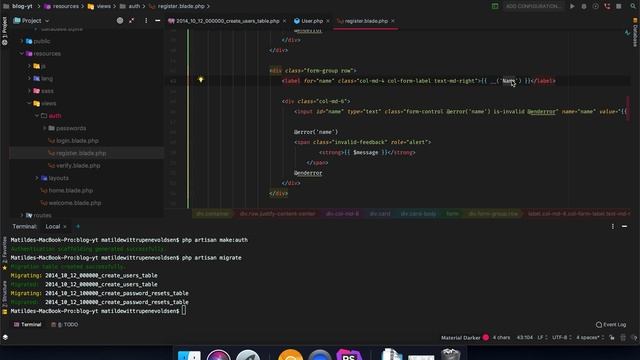Hide the terminal panel minus icon
Viewport: 640px width, 360px height.
(624, 227)
